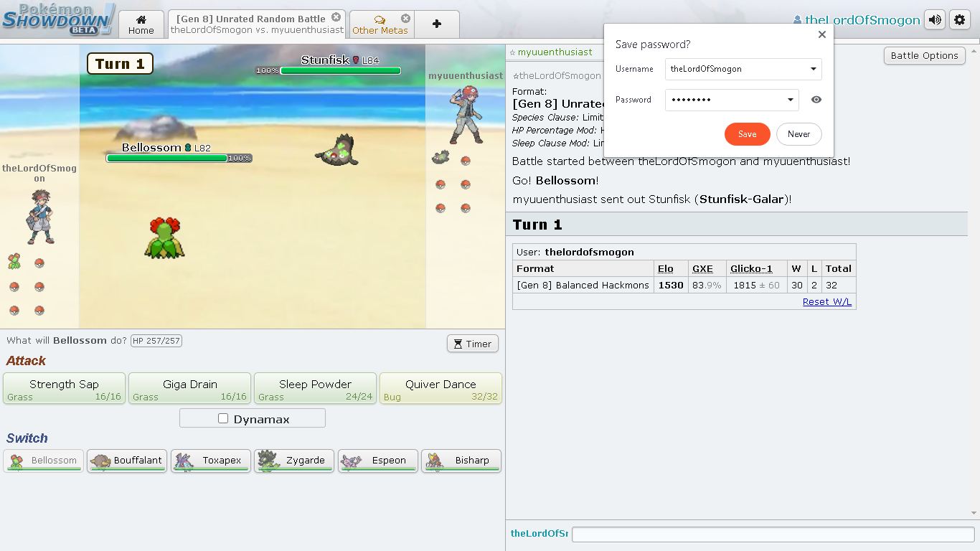This screenshot has height=551, width=980.
Task: Reveal password with the eye icon
Action: pos(816,100)
